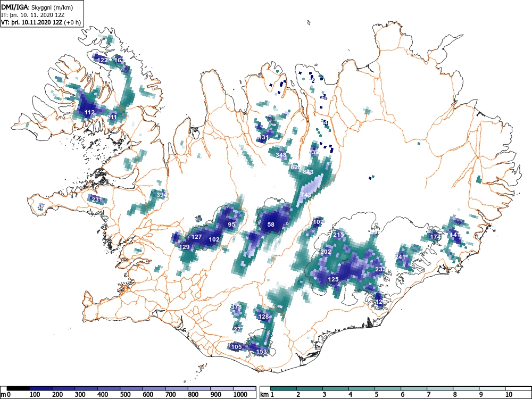This screenshot has height=399, width=532.
Task: Click visibility value 102 on the map
Action: click(x=214, y=239)
